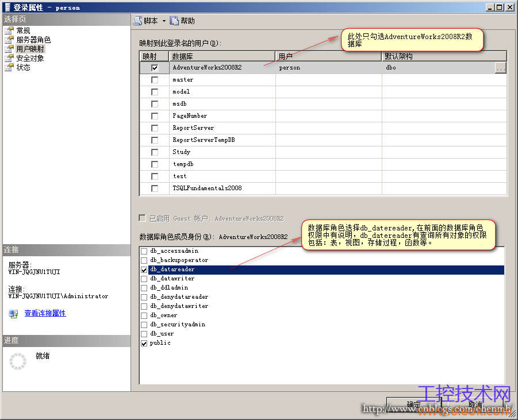Viewport: 518px width, 420px height.
Task: Toggle the db_accessadmin role checkbox
Action: coord(144,251)
